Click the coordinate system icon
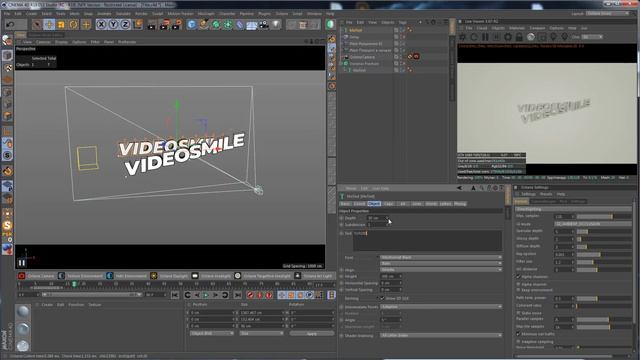The height and width of the screenshot is (360, 640). point(138,24)
